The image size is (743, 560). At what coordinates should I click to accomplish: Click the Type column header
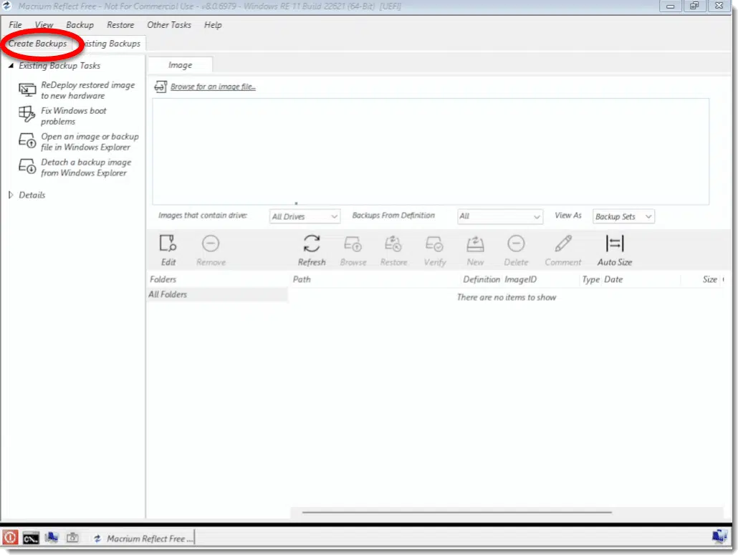[591, 279]
